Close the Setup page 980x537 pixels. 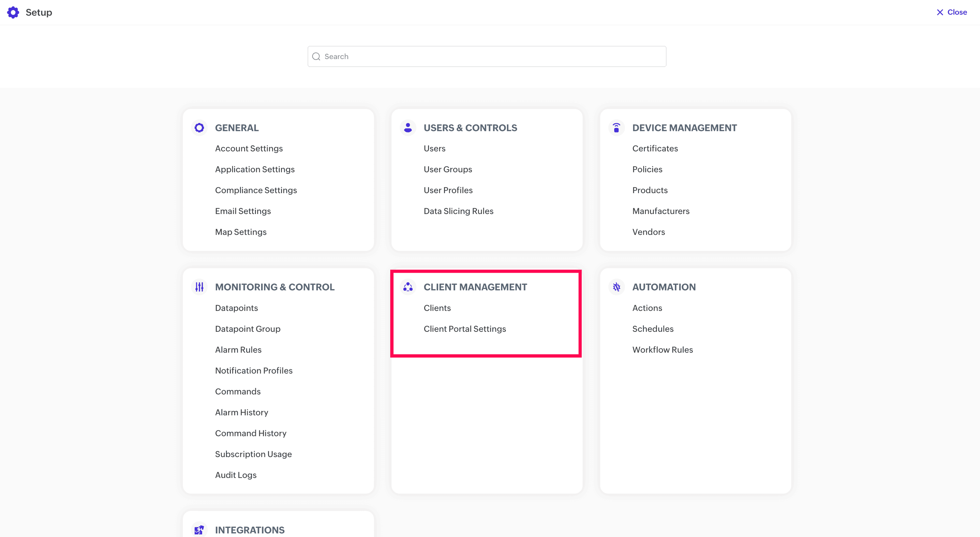(x=951, y=12)
